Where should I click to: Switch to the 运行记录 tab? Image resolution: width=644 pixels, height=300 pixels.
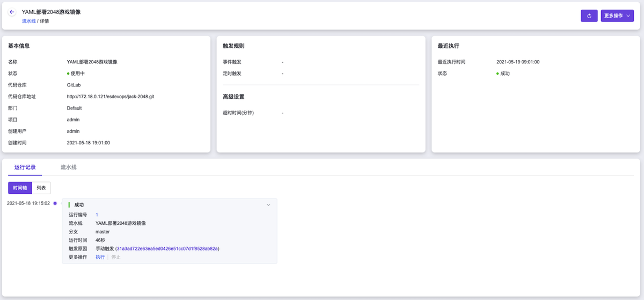pos(25,167)
